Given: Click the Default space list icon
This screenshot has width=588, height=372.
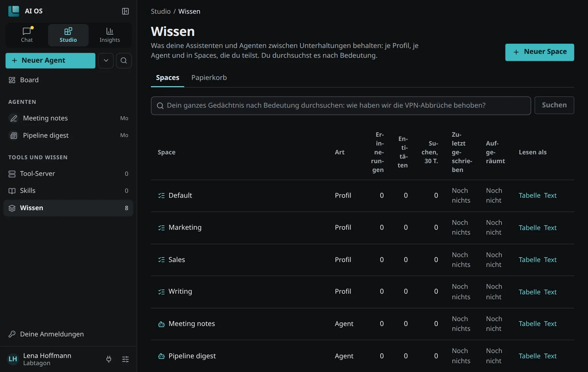Looking at the screenshot, I should 161,195.
